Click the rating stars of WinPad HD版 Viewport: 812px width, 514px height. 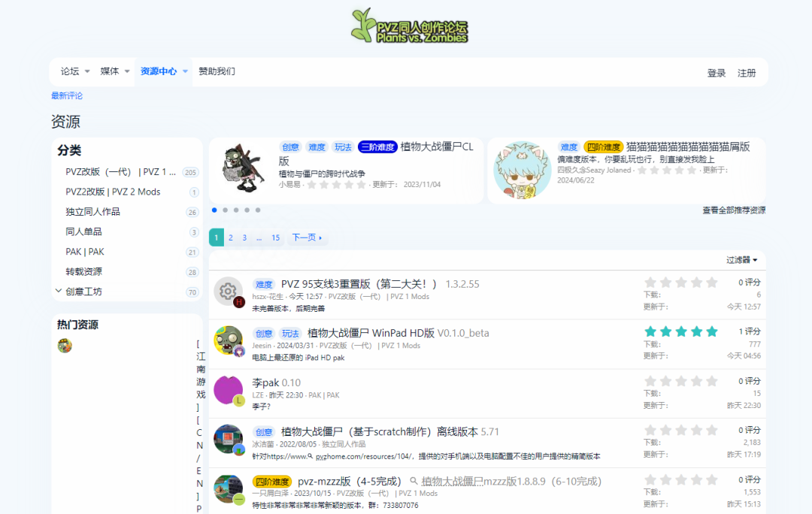pos(681,331)
